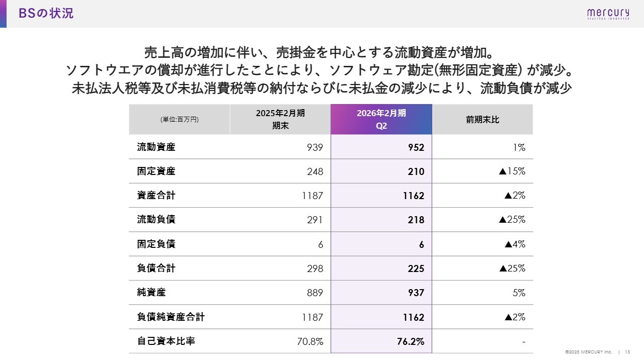Click the page number 13 in footer
Image resolution: width=644 pixels, height=362 pixels.
pos(628,352)
